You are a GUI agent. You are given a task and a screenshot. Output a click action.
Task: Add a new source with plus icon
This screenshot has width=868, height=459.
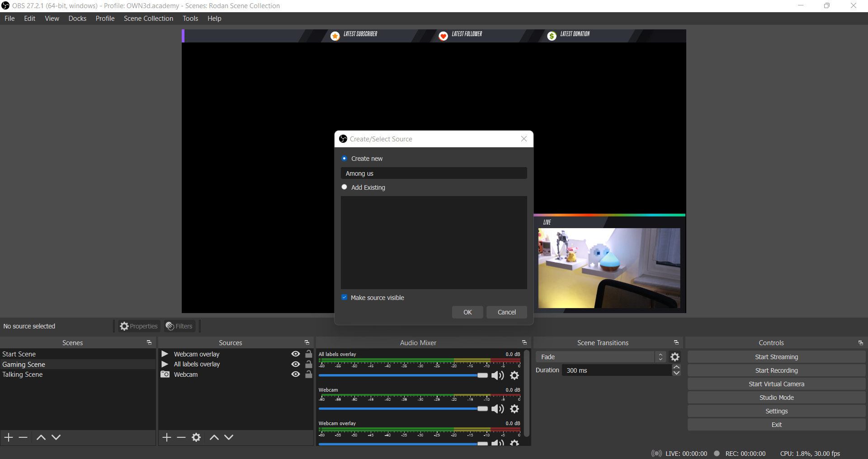(x=167, y=437)
